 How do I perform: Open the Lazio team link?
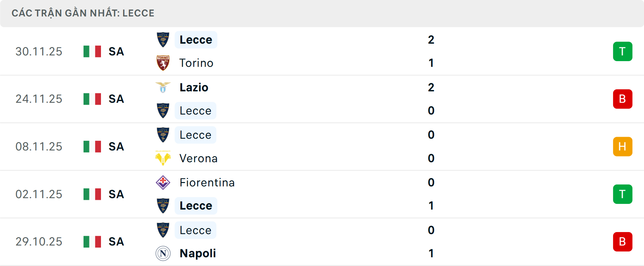[194, 87]
